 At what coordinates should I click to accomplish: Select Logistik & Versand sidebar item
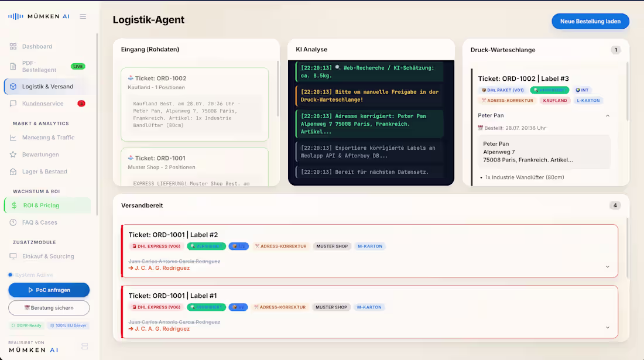point(47,87)
